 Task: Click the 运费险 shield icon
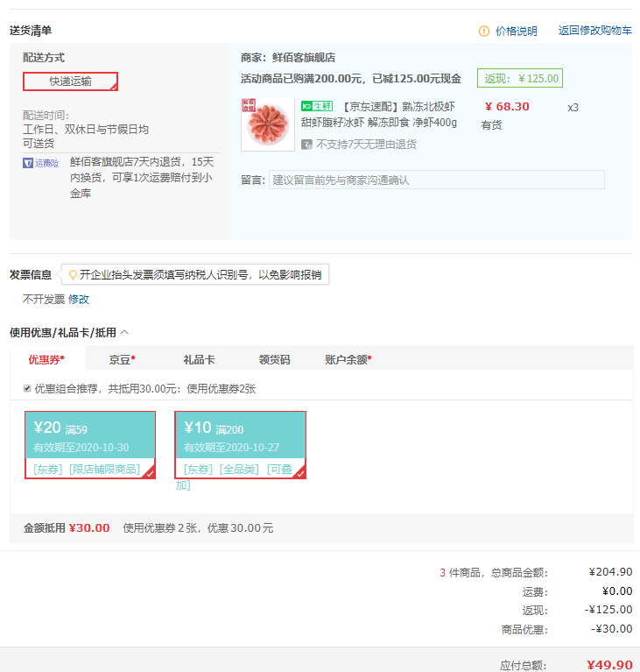tap(28, 163)
